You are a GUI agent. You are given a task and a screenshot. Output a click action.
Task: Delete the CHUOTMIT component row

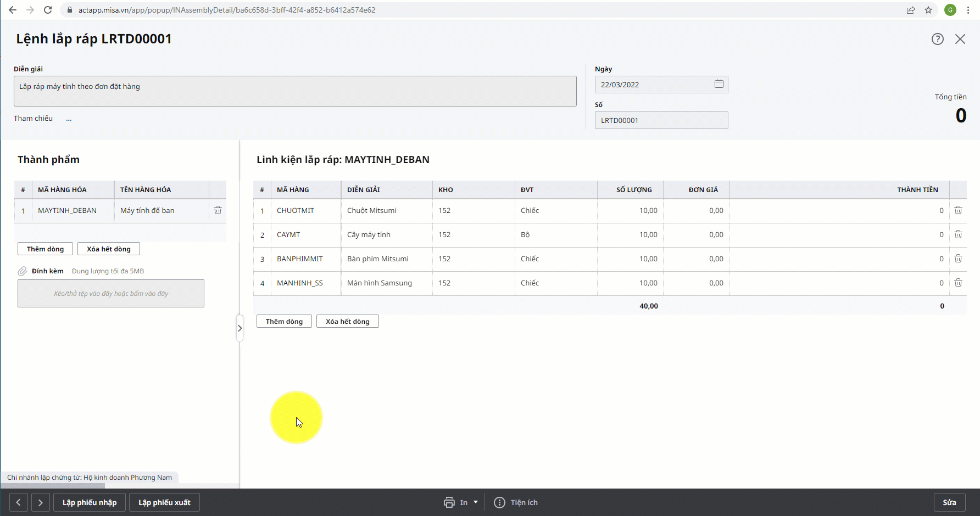pyautogui.click(x=959, y=210)
